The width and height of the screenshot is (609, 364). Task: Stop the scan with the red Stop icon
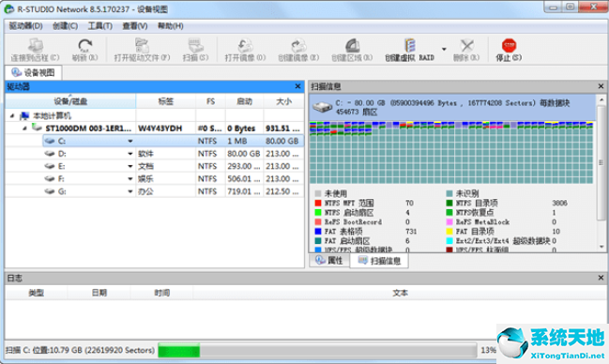[509, 45]
